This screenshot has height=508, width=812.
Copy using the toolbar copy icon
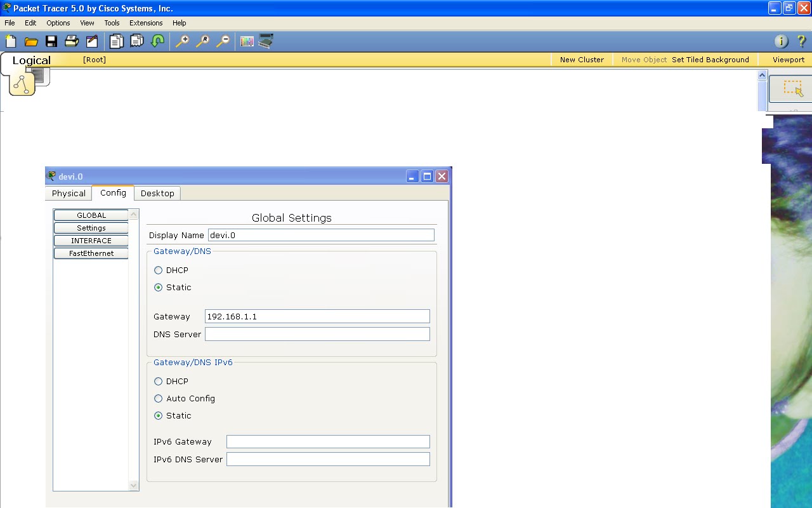pos(116,42)
